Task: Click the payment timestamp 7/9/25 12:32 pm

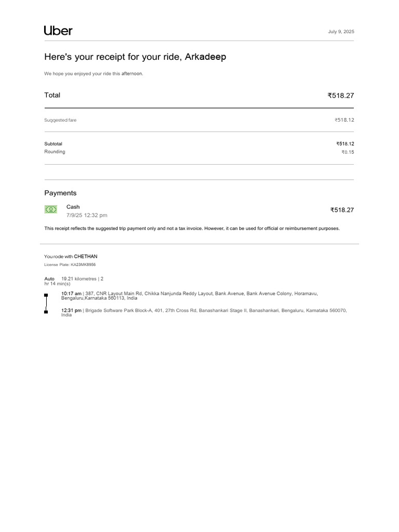Action: 87,215
